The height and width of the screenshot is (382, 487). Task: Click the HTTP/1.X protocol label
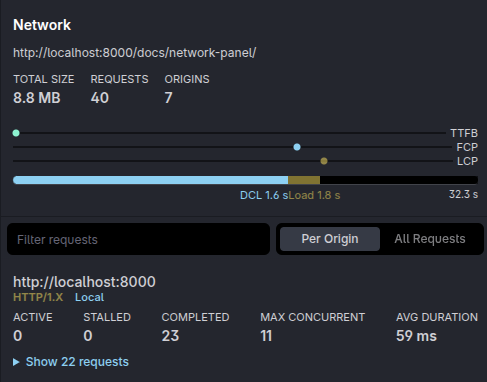(38, 297)
